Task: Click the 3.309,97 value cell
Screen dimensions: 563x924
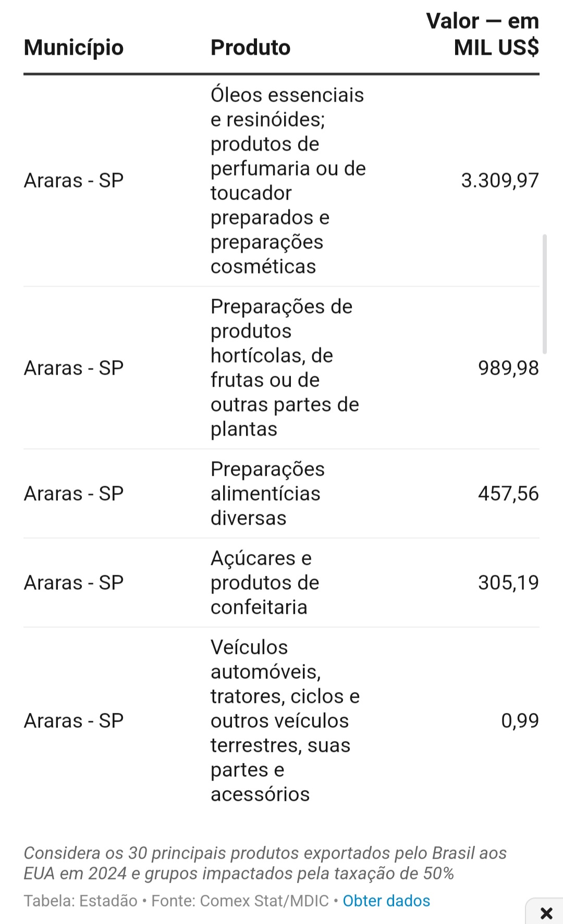Action: point(499,180)
